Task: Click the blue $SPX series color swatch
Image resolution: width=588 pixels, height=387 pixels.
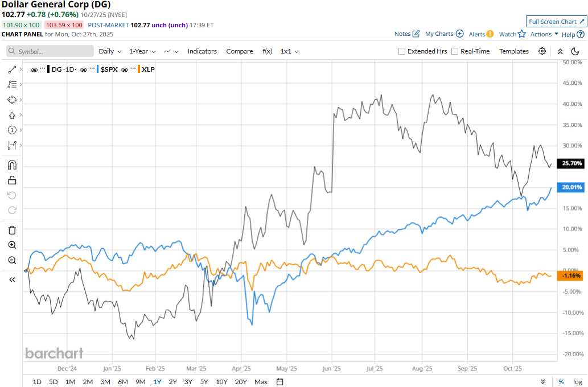Action: (97, 69)
